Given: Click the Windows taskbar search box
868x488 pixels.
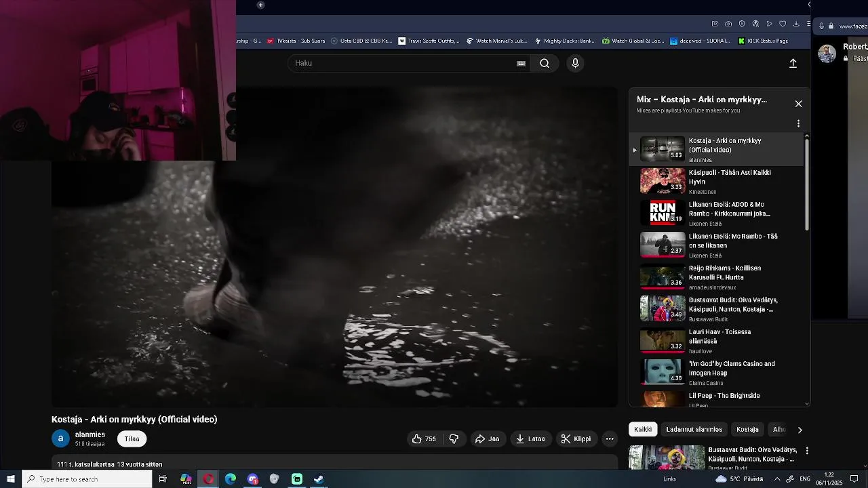Looking at the screenshot, I should click(x=87, y=479).
